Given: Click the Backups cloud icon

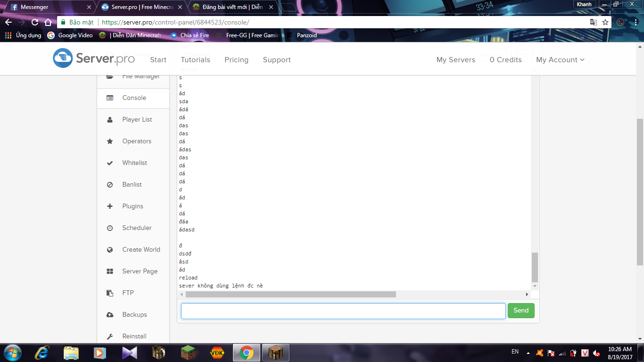Looking at the screenshot, I should pyautogui.click(x=110, y=315).
